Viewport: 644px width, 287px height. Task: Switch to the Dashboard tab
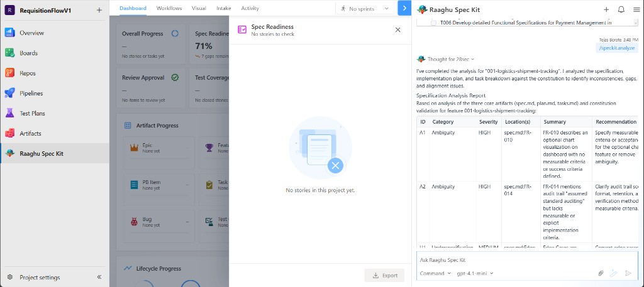133,8
